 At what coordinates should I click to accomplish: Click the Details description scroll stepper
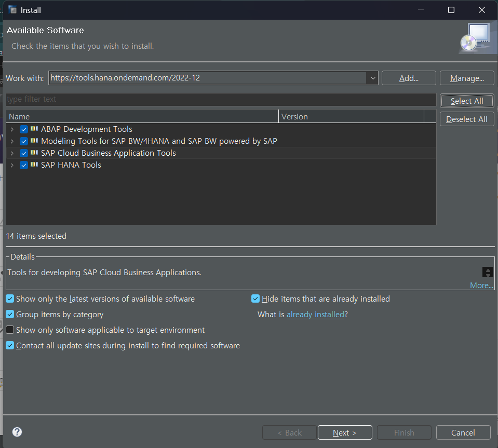point(488,272)
